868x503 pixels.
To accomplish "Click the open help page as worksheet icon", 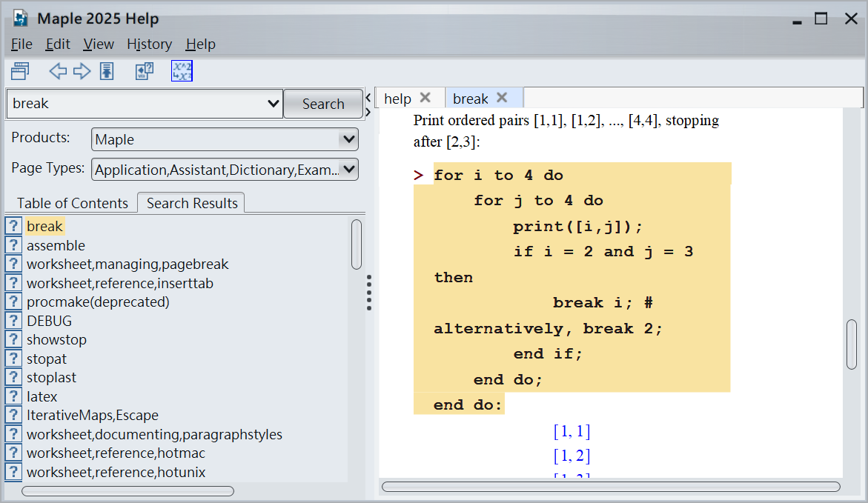I will (x=144, y=71).
